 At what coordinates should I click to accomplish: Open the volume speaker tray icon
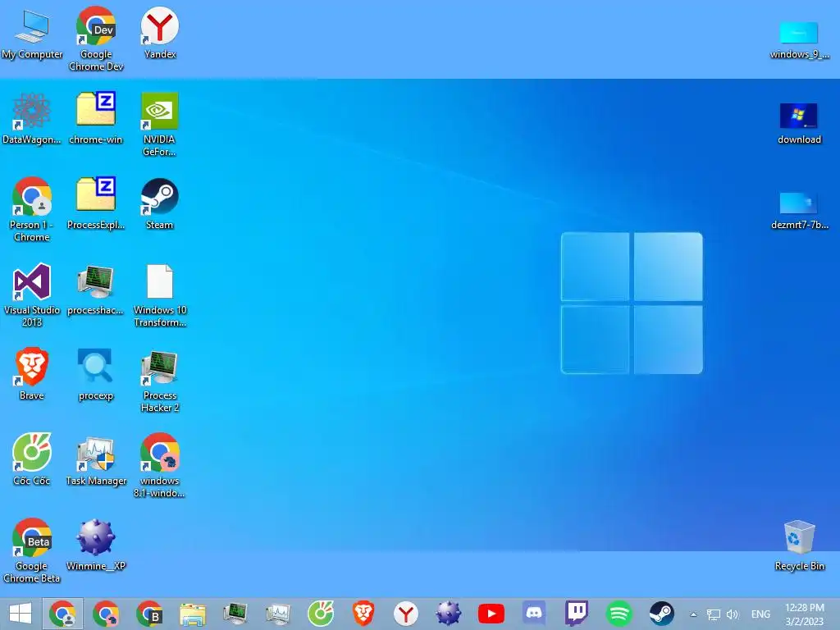pos(733,614)
